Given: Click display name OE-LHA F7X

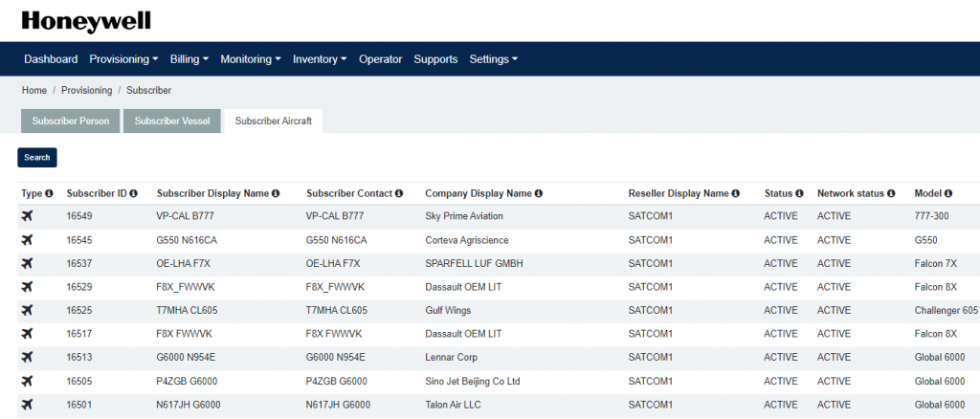Looking at the screenshot, I should (x=183, y=263).
